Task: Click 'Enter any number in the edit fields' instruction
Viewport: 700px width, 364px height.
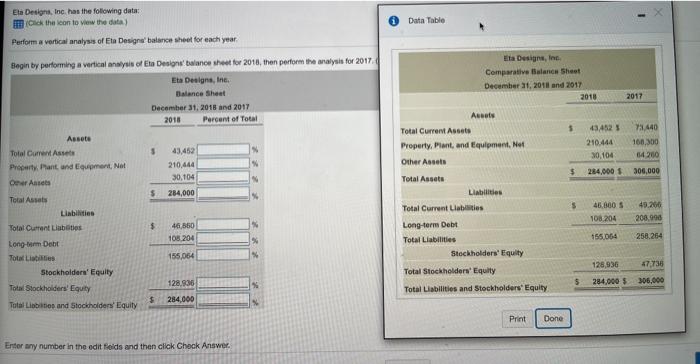Action: pos(117,346)
